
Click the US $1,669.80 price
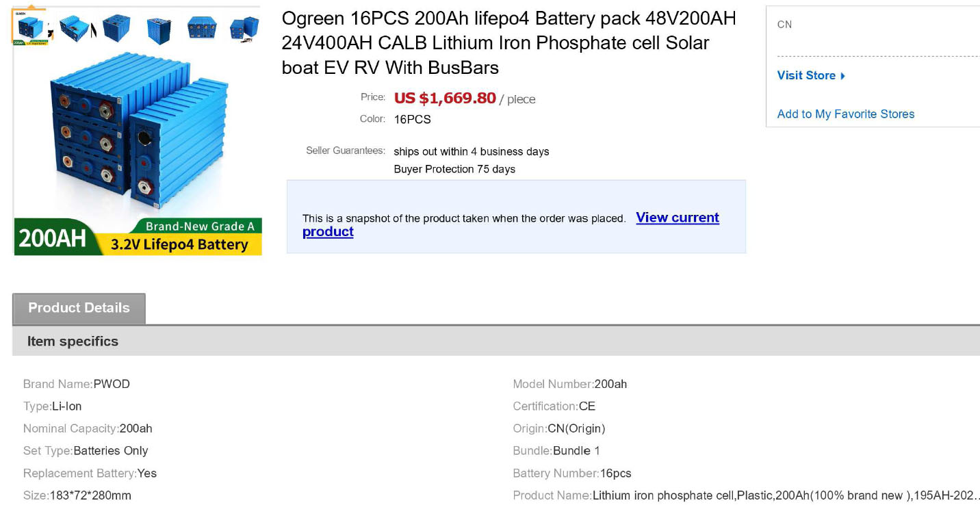click(445, 99)
